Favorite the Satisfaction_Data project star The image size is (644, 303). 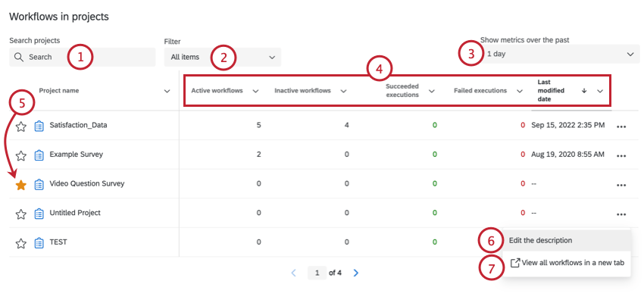tap(21, 126)
